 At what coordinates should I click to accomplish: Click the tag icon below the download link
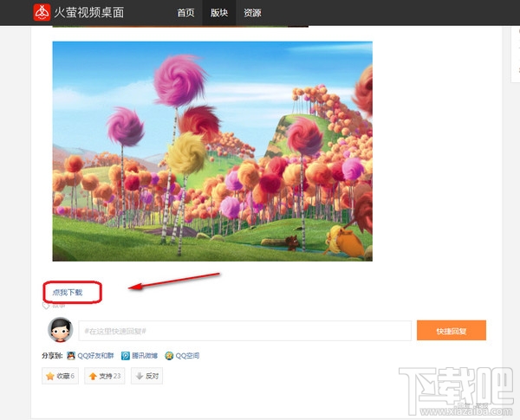coord(46,306)
